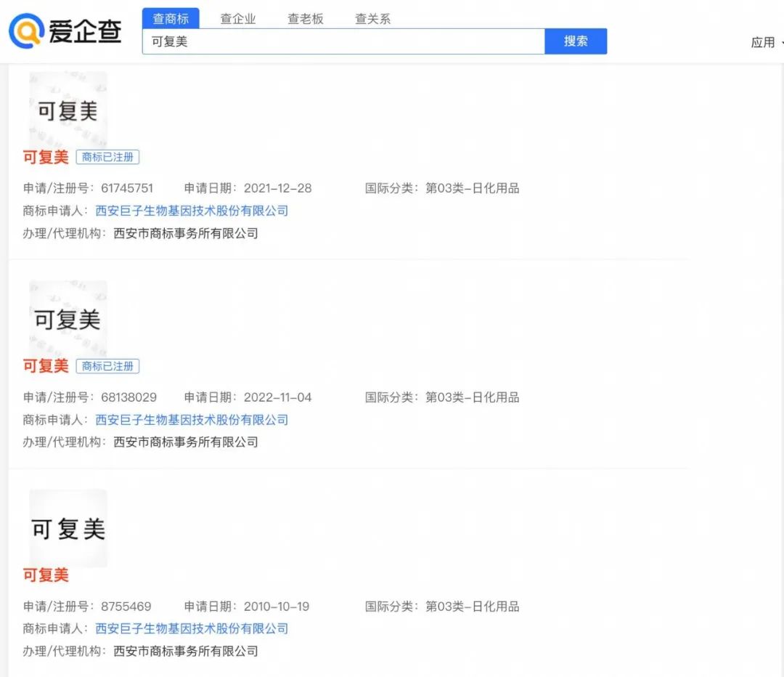Open applicant 西安巨子生物 link for trademark 68138029
The image size is (784, 677).
click(x=192, y=420)
